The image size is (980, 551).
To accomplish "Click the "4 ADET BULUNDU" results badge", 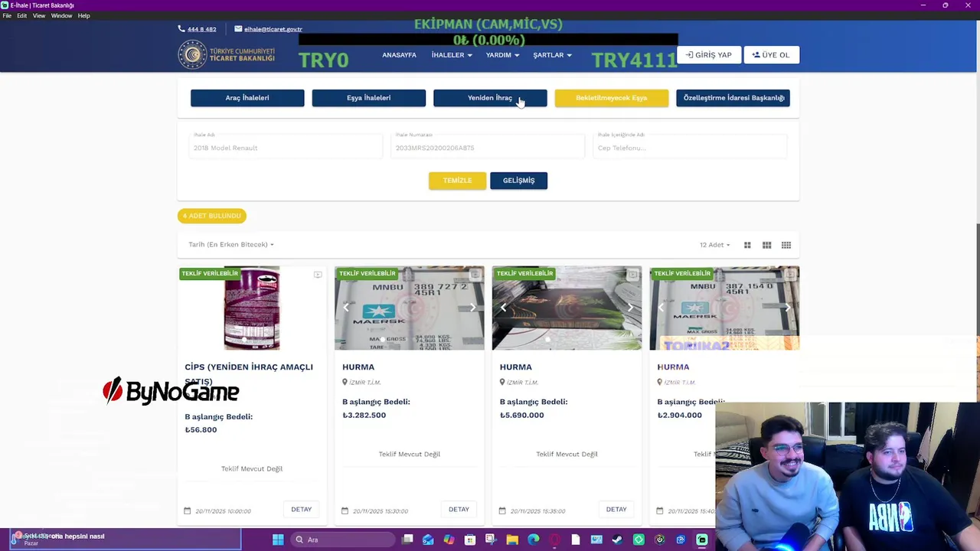I will point(212,216).
